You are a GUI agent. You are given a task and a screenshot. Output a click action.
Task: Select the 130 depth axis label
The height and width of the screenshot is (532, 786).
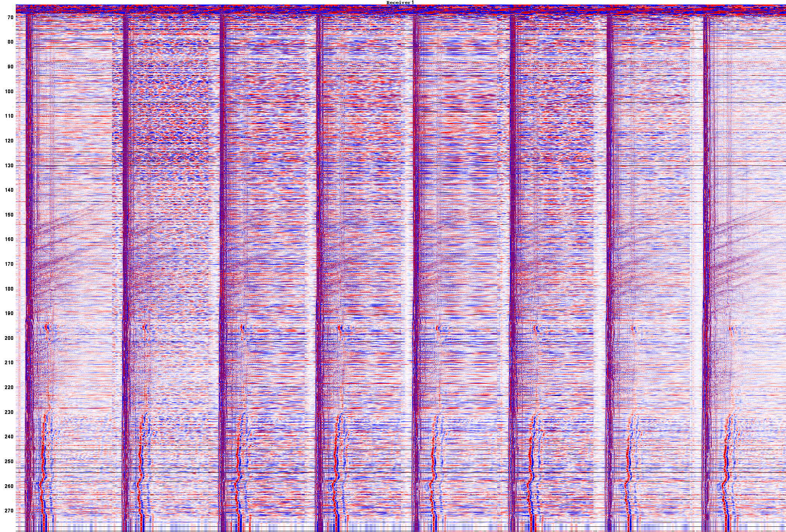click(9, 165)
